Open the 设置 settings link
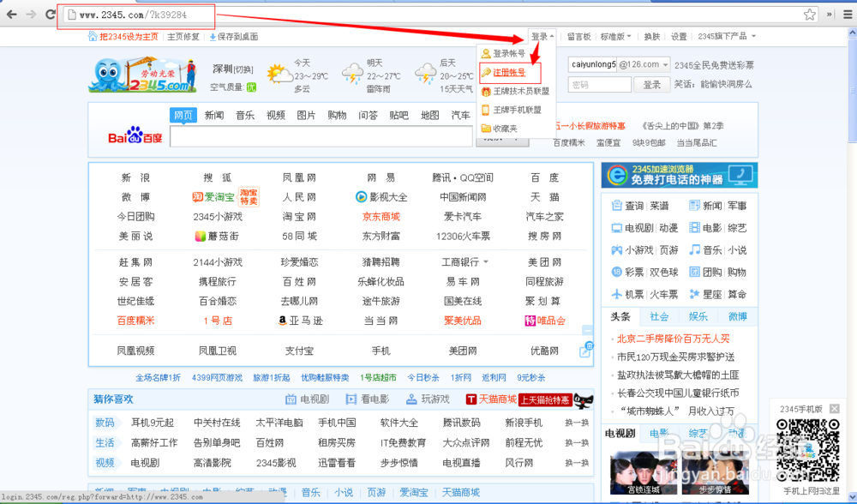Screen dimensions: 857x504 (679, 37)
